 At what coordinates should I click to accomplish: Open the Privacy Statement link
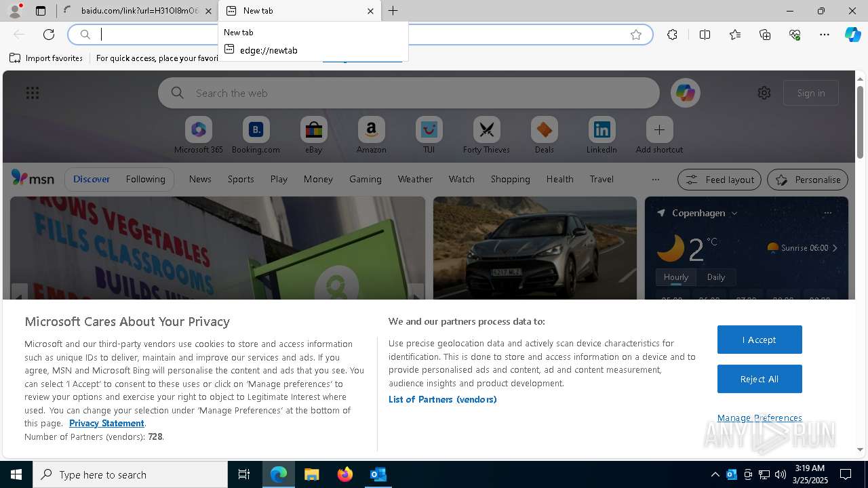pos(106,423)
